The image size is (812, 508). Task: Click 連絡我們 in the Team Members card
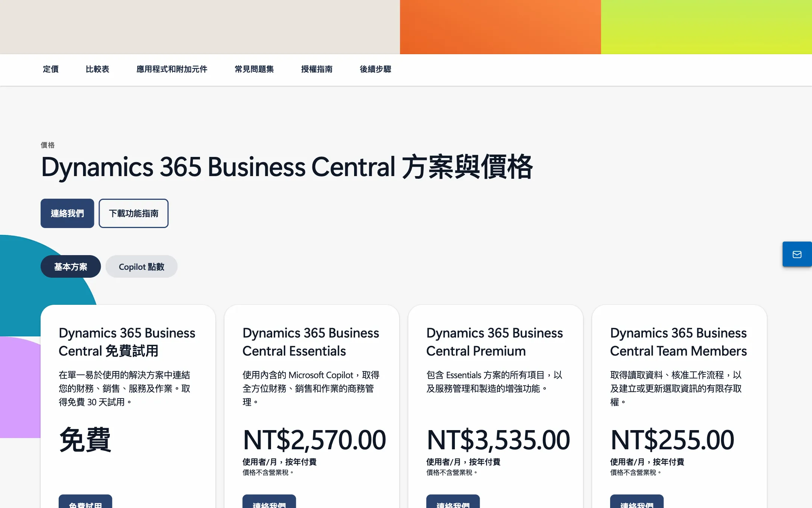tap(637, 502)
